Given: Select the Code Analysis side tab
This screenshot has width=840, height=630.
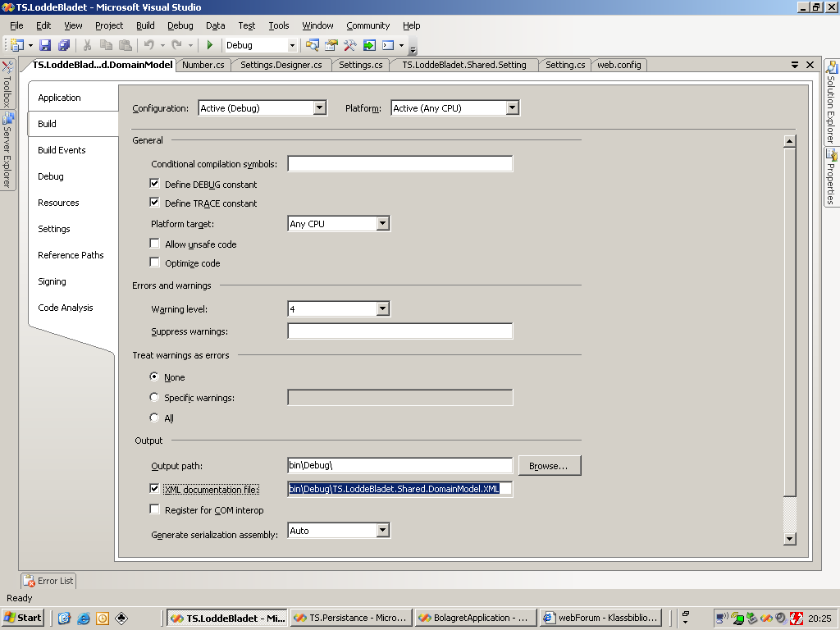Looking at the screenshot, I should click(66, 308).
